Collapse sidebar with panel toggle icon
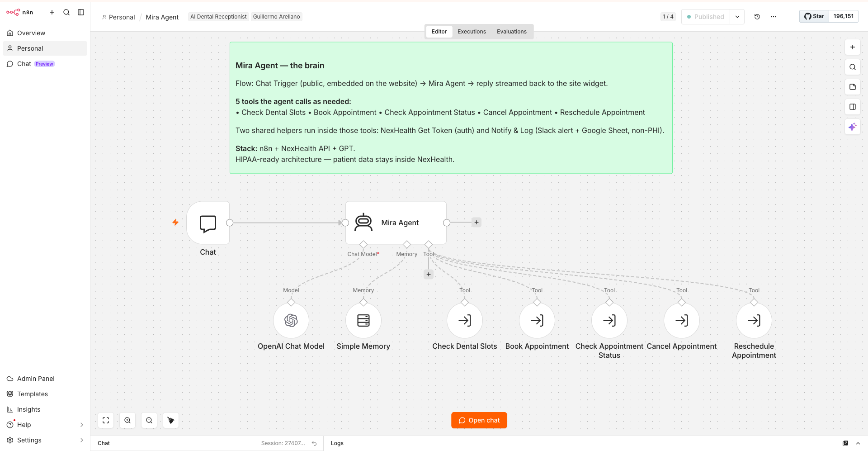 (81, 12)
